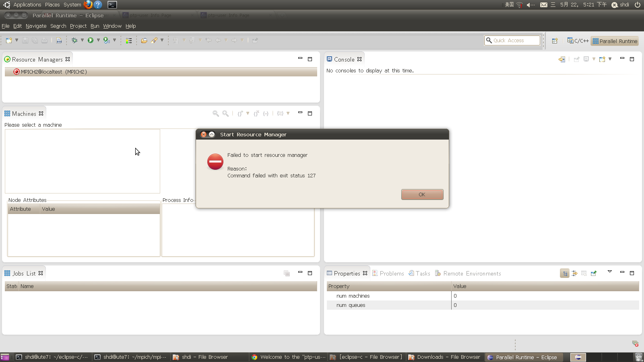Click the Machines delete set braces icon
Image resolution: width=644 pixels, height=362 pixels.
click(256, 114)
